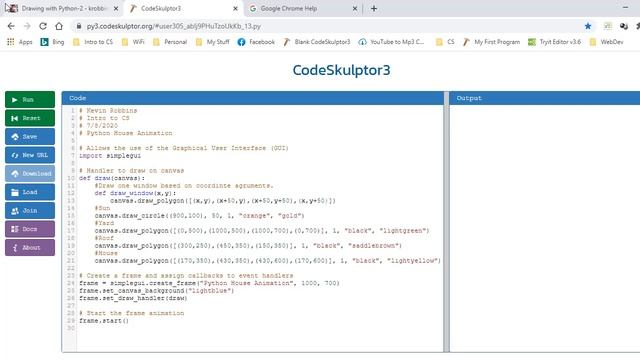
Task: Click the 'import simplegui' code line
Action: pos(110,156)
